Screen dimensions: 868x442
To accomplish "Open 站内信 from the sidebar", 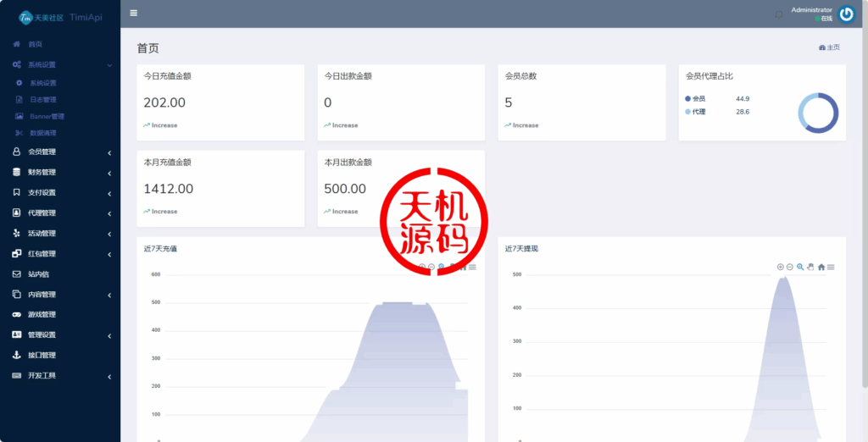I will (x=39, y=274).
